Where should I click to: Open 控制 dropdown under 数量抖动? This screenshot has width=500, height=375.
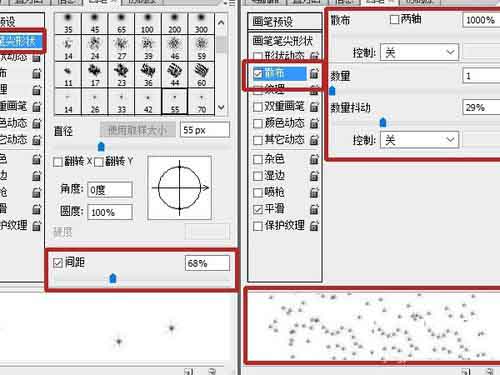tap(419, 140)
